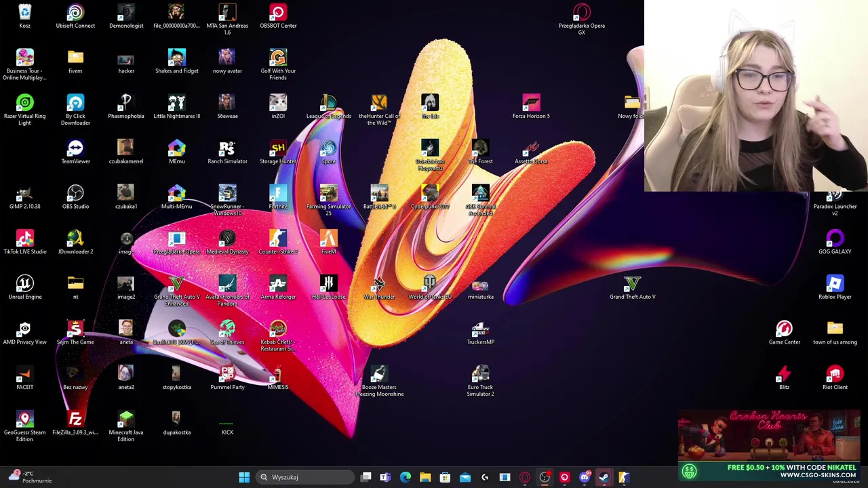
Task: Launch Riot Client from the desktop
Action: 835,378
